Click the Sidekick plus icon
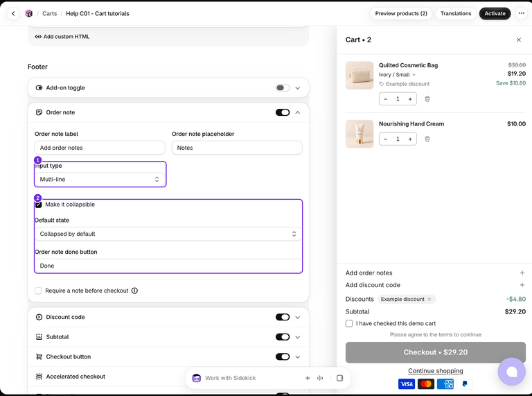Screen dimensions: 532x396 [308, 378]
